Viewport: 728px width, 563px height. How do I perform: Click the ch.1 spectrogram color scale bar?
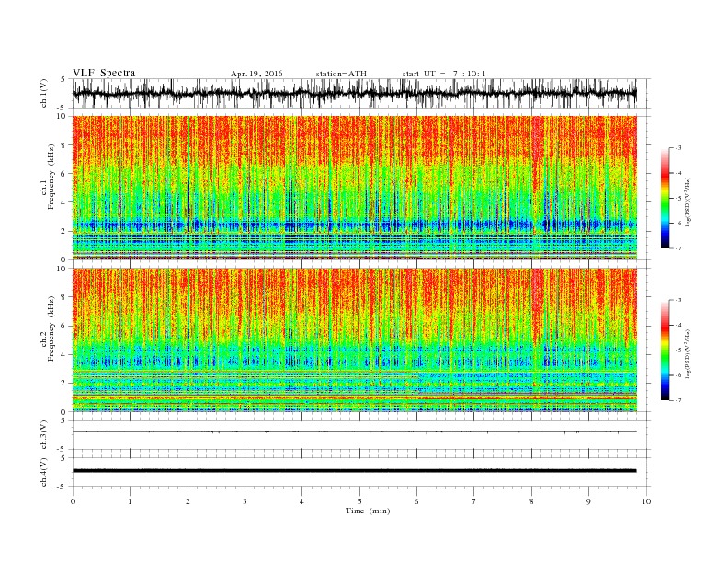coord(665,198)
